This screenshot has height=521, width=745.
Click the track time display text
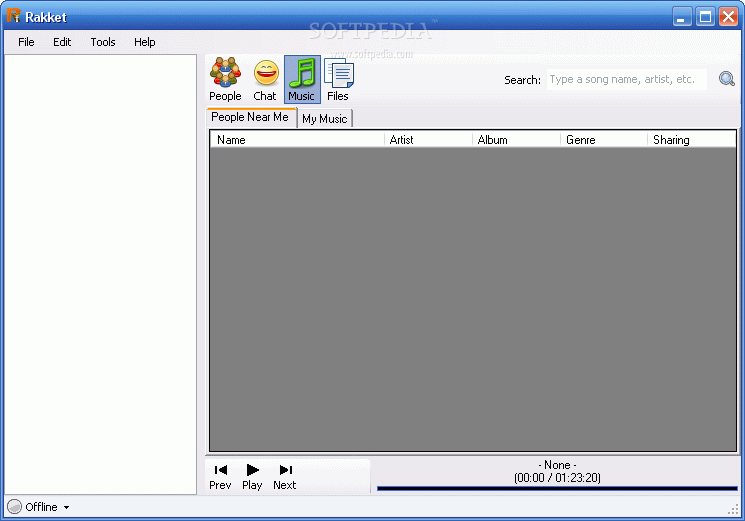coord(557,477)
